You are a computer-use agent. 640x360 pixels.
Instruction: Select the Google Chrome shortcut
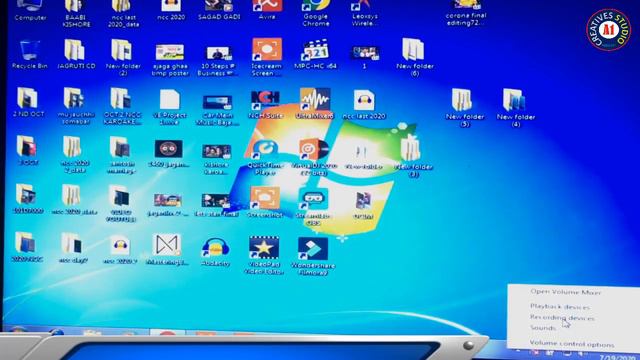tap(316, 13)
